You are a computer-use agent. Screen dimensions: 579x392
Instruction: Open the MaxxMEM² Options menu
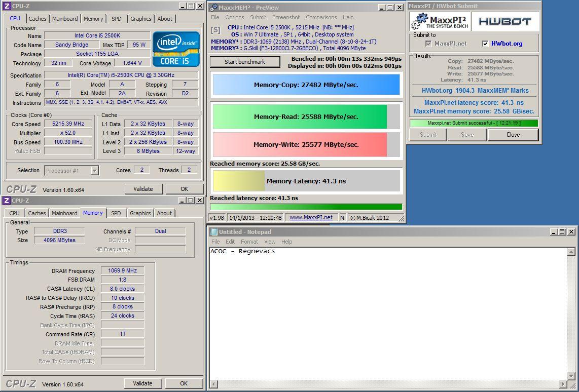pos(234,17)
